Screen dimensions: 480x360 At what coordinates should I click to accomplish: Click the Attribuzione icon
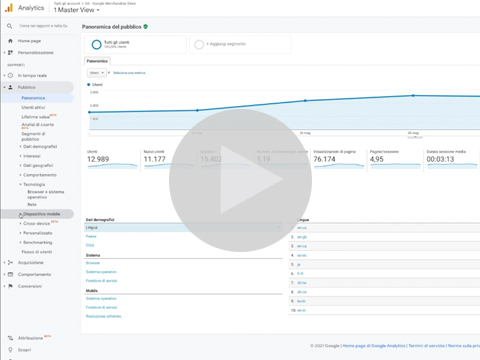tap(10, 338)
